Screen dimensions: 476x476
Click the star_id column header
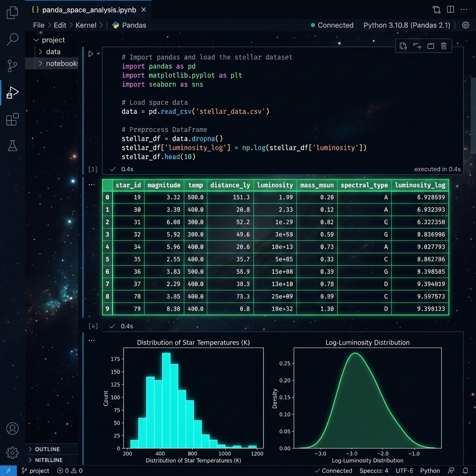(128, 185)
